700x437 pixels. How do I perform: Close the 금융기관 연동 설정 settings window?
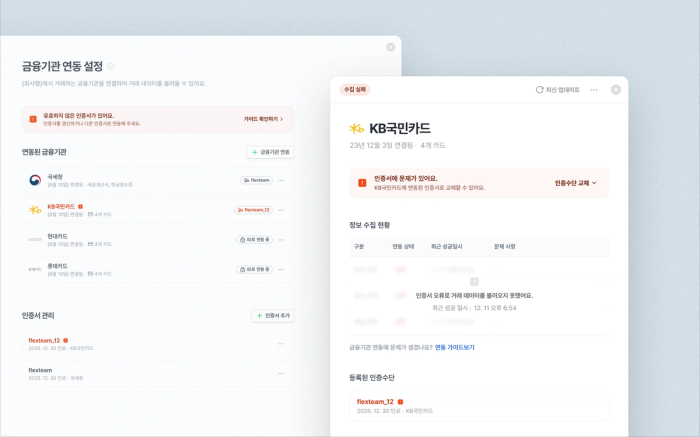click(391, 47)
